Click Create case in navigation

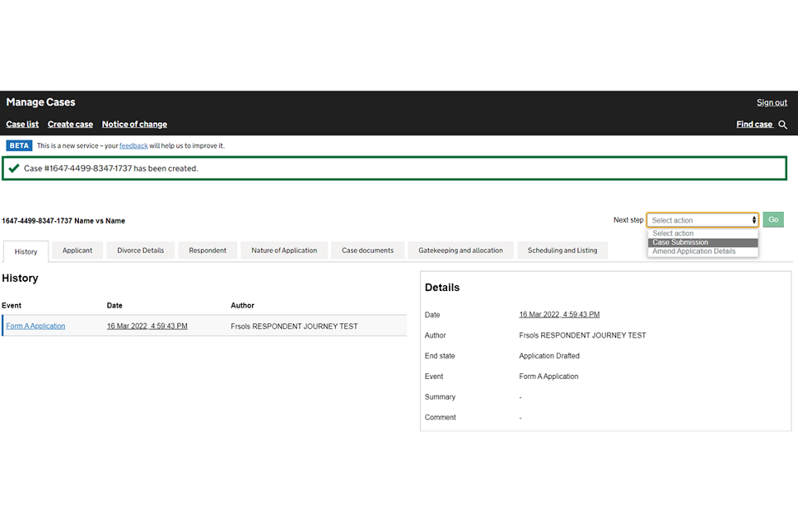tap(71, 125)
